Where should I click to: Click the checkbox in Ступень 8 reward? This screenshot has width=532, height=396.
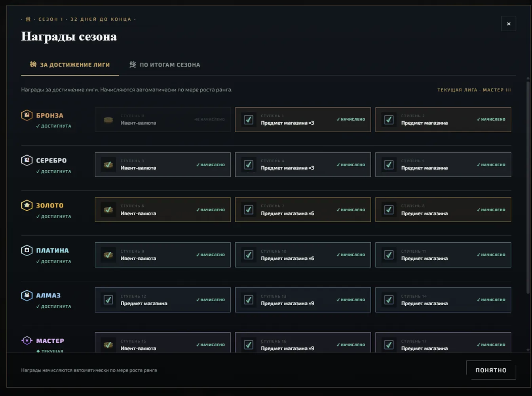389,209
